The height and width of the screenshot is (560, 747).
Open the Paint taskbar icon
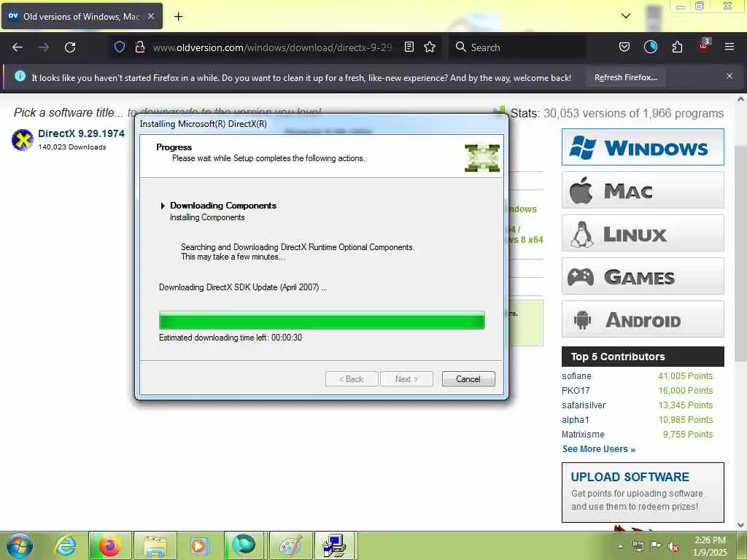point(290,545)
